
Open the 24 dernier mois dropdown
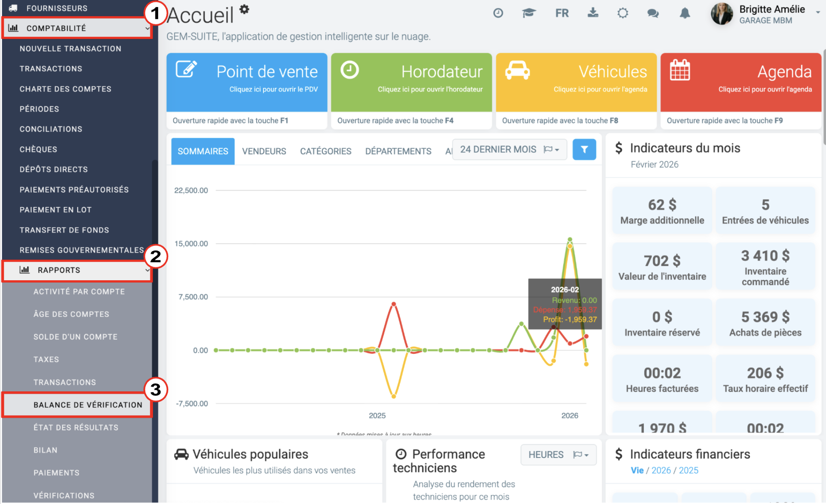509,149
